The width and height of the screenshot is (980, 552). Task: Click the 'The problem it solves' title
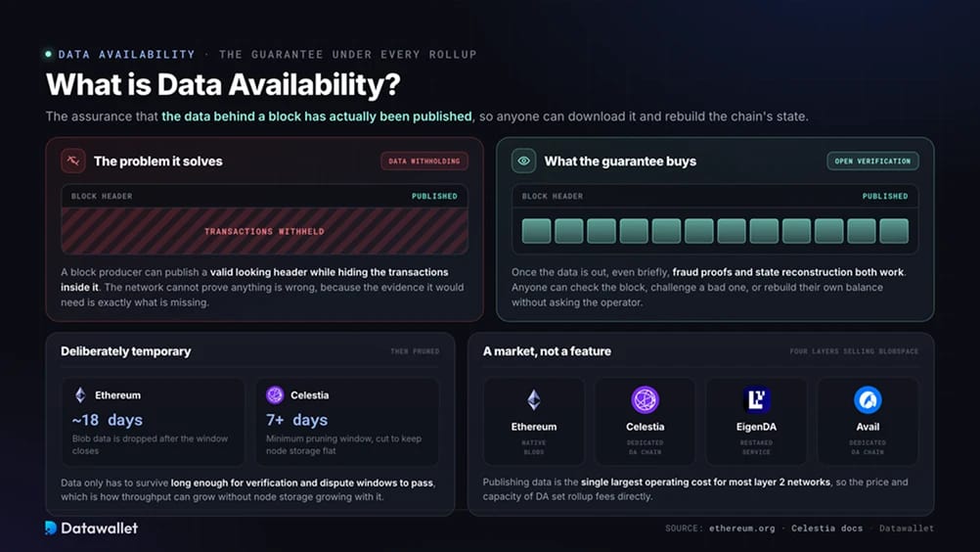[158, 161]
